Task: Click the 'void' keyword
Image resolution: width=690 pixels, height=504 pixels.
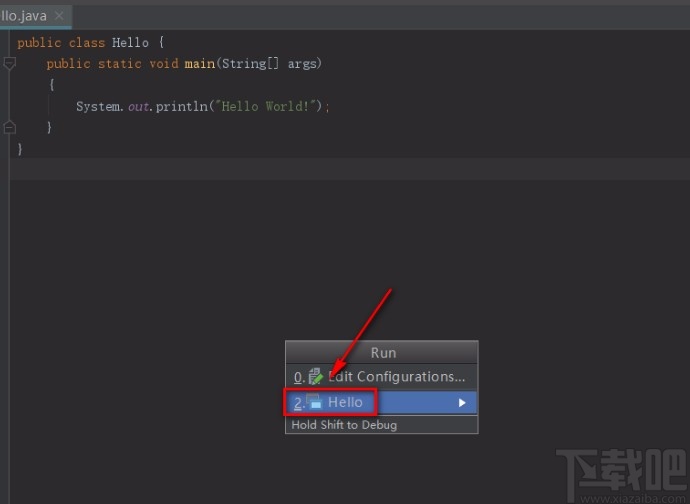Action: [164, 63]
